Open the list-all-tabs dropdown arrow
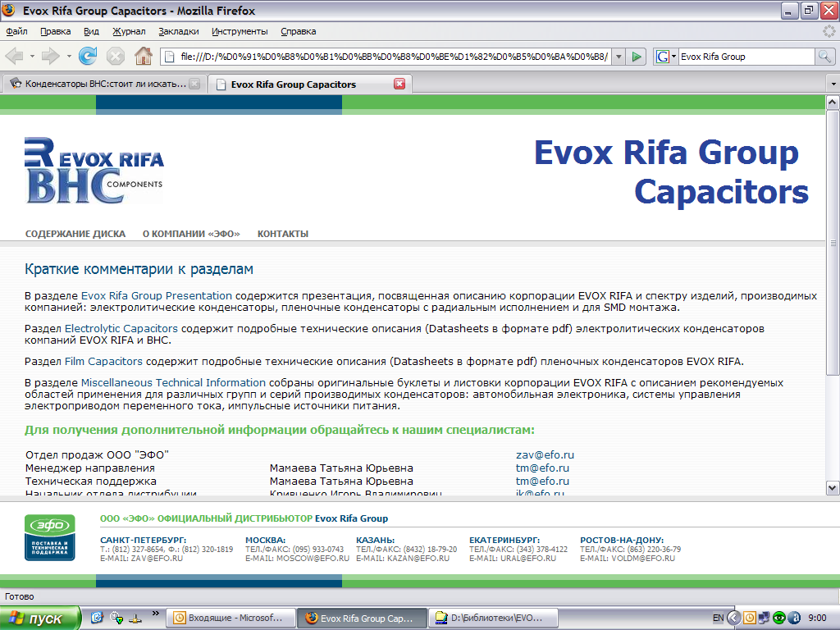Image resolution: width=840 pixels, height=630 pixels. [x=833, y=84]
